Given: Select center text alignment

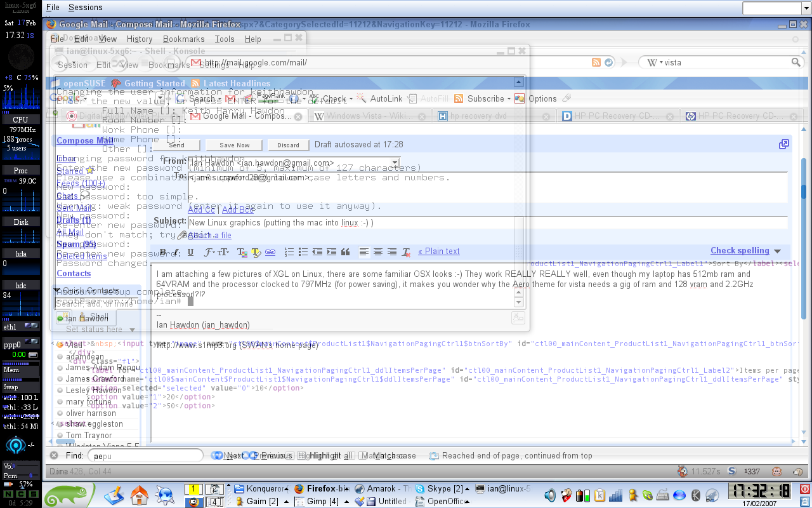Looking at the screenshot, I should (x=378, y=252).
